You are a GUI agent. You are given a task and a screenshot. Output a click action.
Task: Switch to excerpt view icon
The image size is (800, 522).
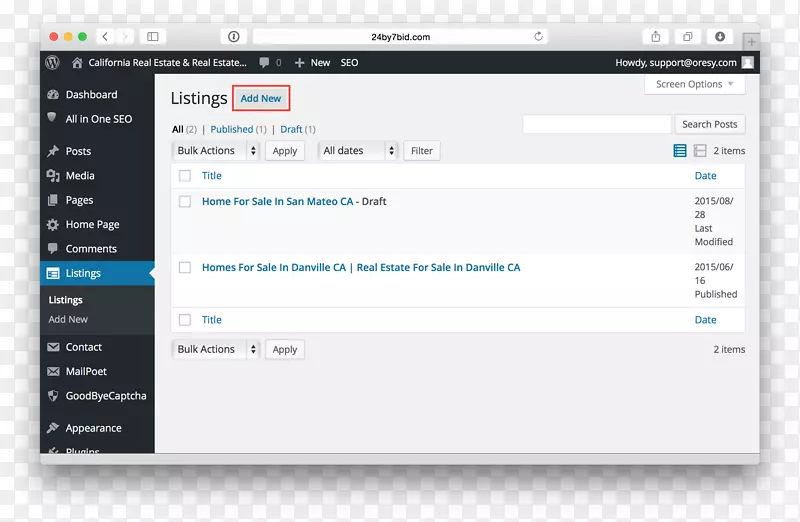[700, 151]
